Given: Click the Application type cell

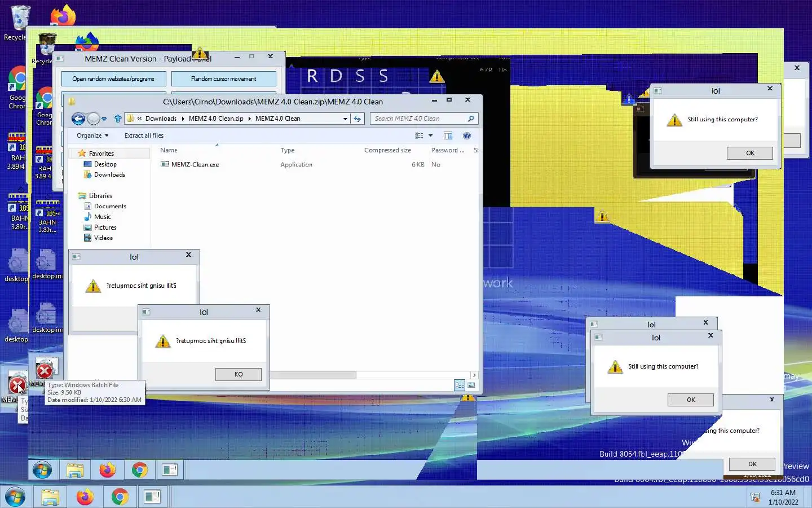Looking at the screenshot, I should coord(296,164).
